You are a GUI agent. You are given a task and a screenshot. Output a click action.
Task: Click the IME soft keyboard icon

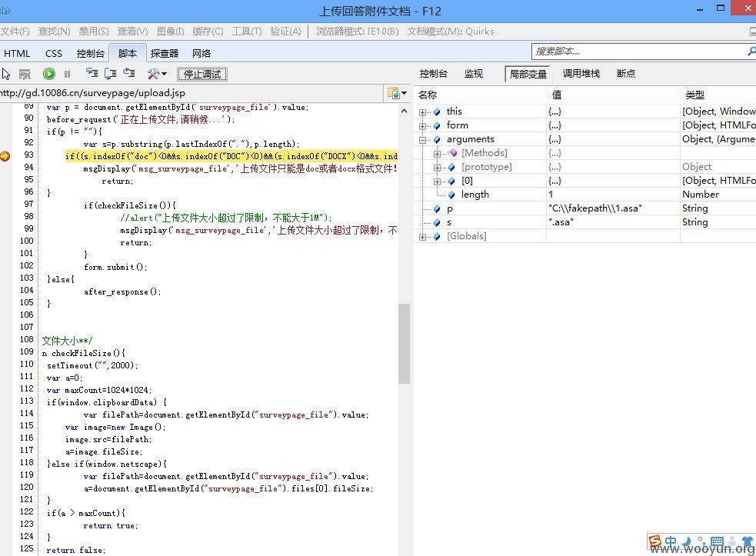point(717,541)
